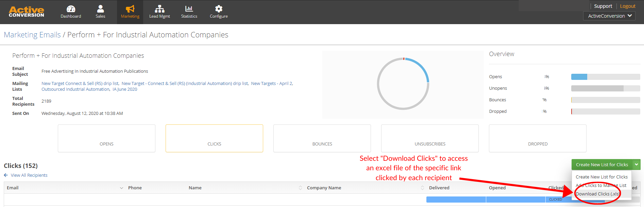This screenshot has height=207, width=644.
Task: Open the Configure gear icon
Action: [219, 9]
